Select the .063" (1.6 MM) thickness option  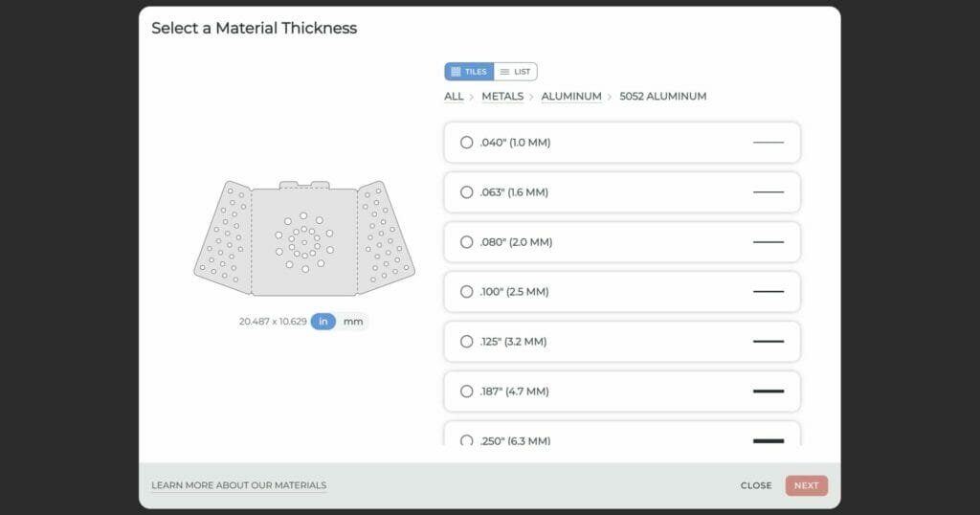click(x=467, y=192)
